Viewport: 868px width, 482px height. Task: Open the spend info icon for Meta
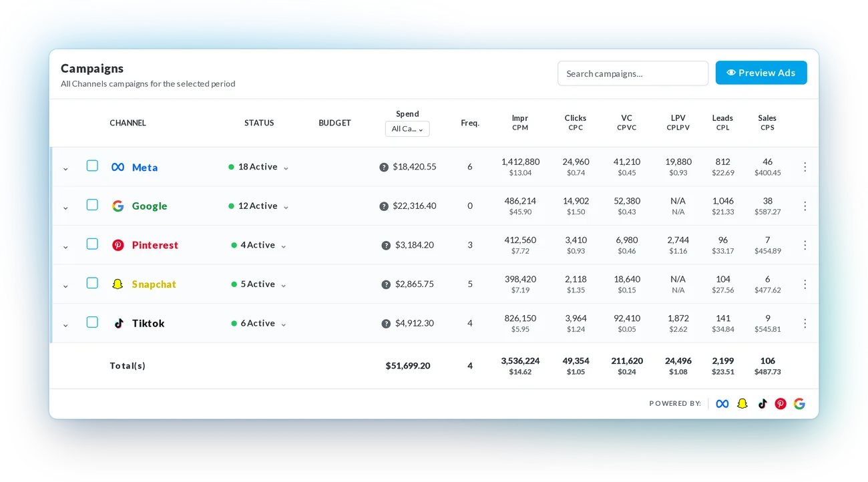(384, 167)
